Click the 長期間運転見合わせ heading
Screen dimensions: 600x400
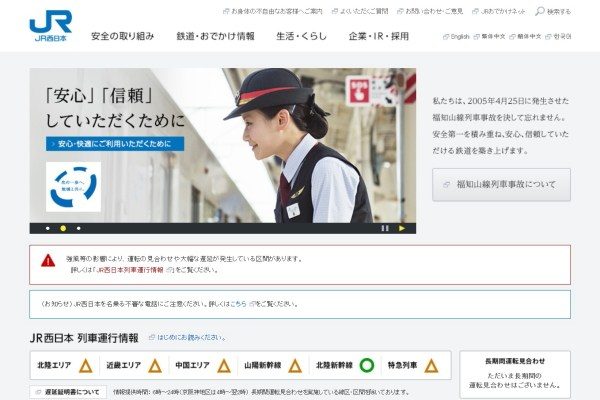[x=515, y=361]
